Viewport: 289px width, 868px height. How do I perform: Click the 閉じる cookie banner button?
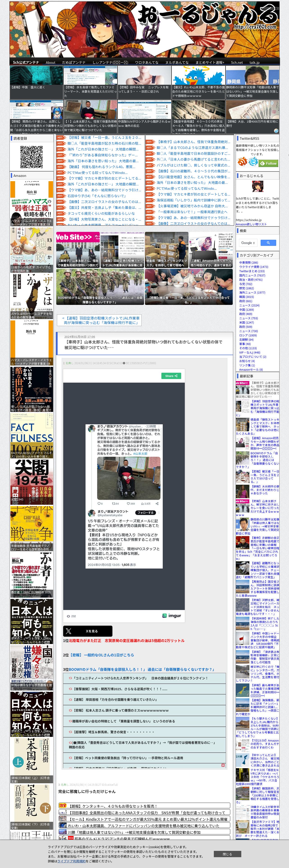coord(227,854)
